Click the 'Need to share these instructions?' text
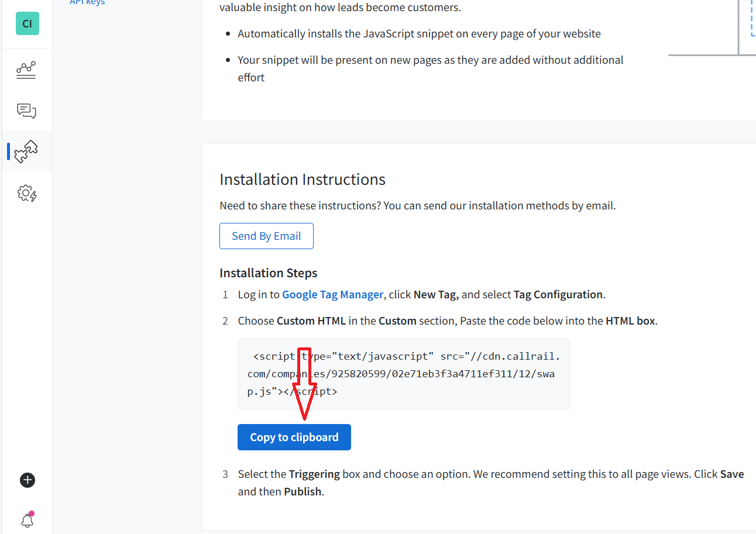 pyautogui.click(x=417, y=206)
